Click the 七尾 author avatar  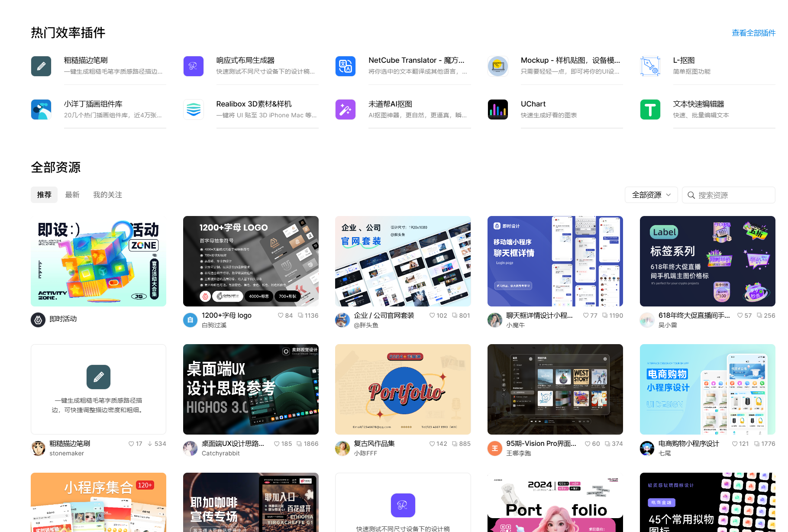tap(647, 448)
